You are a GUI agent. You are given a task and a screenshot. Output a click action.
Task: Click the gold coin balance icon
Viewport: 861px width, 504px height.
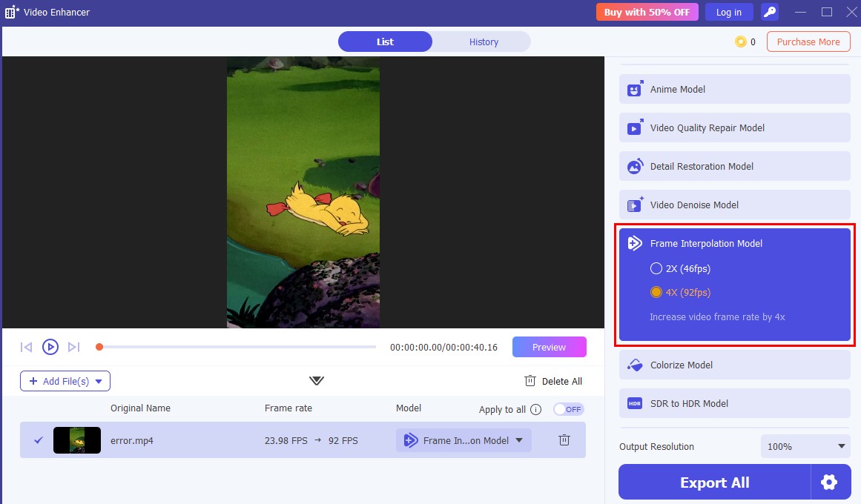[x=740, y=42]
